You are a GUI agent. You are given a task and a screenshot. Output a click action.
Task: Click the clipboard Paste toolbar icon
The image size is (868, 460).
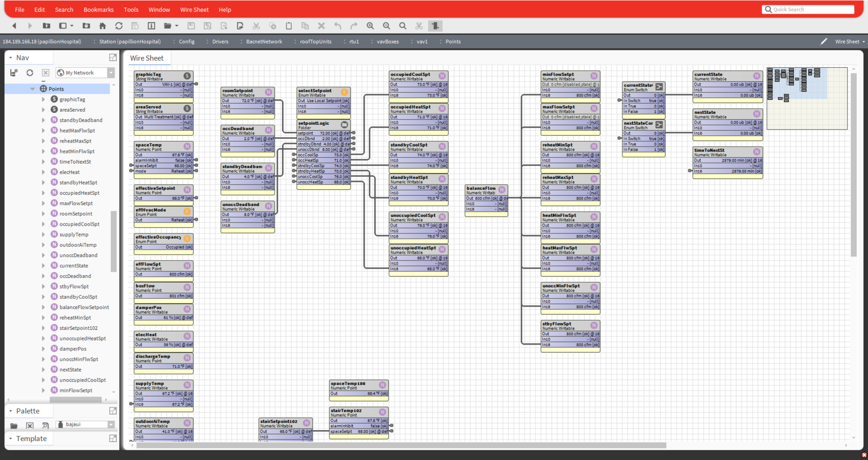tap(289, 25)
